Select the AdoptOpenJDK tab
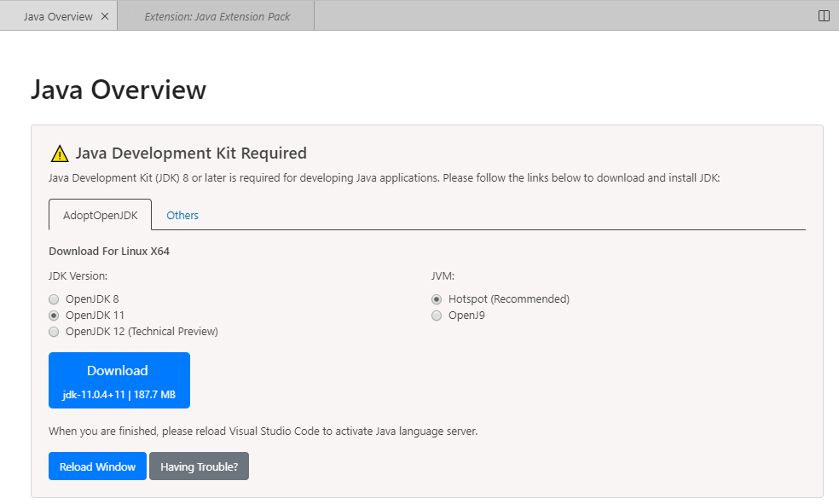The height and width of the screenshot is (504, 839). point(100,215)
